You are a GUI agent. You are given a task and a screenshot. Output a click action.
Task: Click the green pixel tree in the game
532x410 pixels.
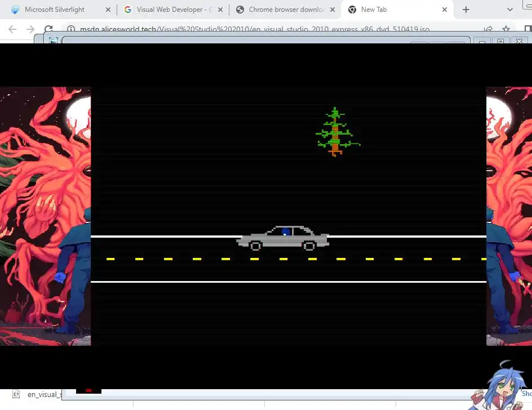pos(337,132)
